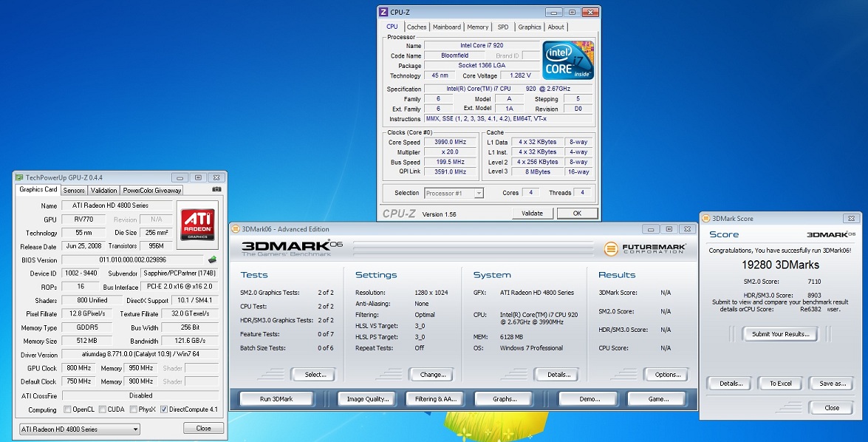
Task: Click the Graphs button
Action: (505, 399)
